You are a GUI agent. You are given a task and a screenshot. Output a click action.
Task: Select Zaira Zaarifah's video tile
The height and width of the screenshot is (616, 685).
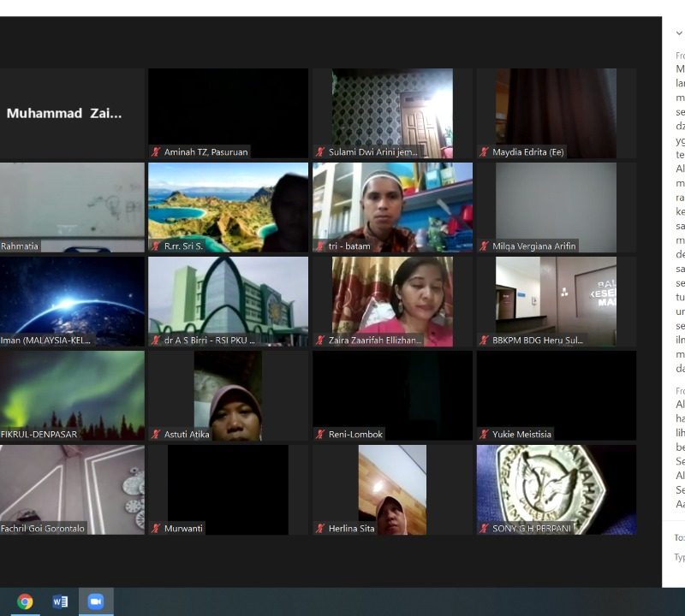pos(391,301)
